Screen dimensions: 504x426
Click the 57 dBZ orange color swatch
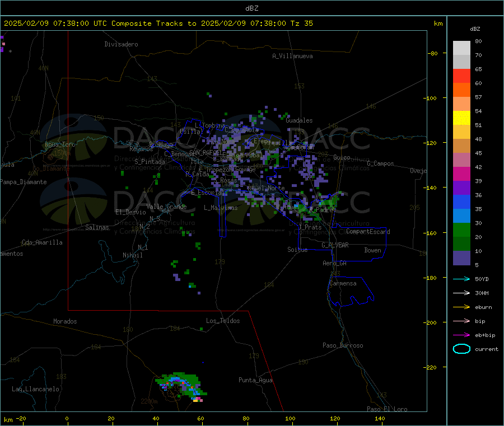click(x=461, y=104)
